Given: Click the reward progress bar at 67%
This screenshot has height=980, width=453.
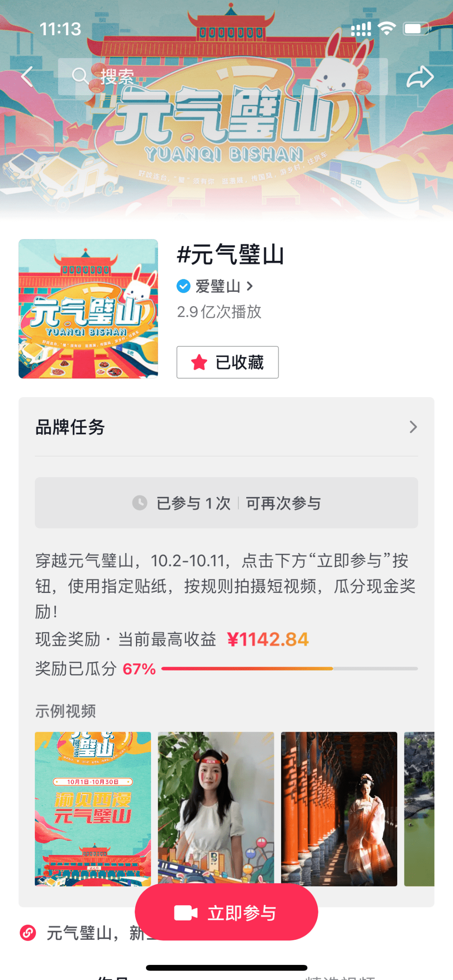Looking at the screenshot, I should (x=289, y=669).
